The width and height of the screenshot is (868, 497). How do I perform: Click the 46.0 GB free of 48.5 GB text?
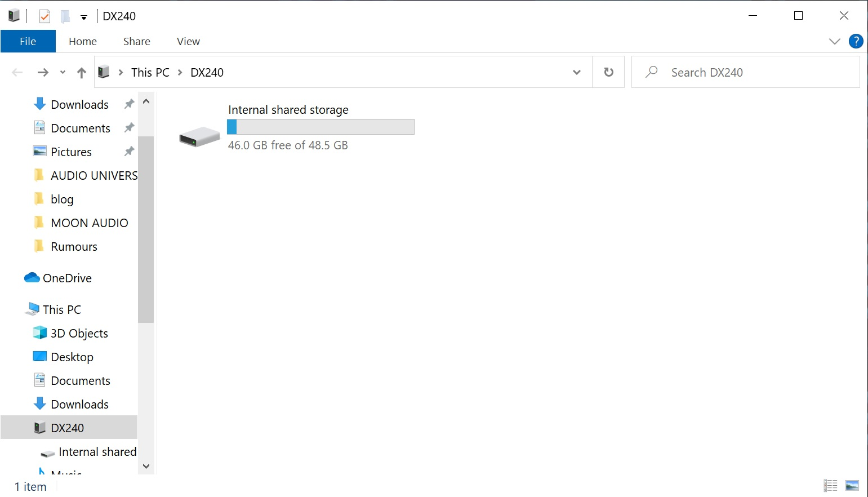click(x=288, y=145)
